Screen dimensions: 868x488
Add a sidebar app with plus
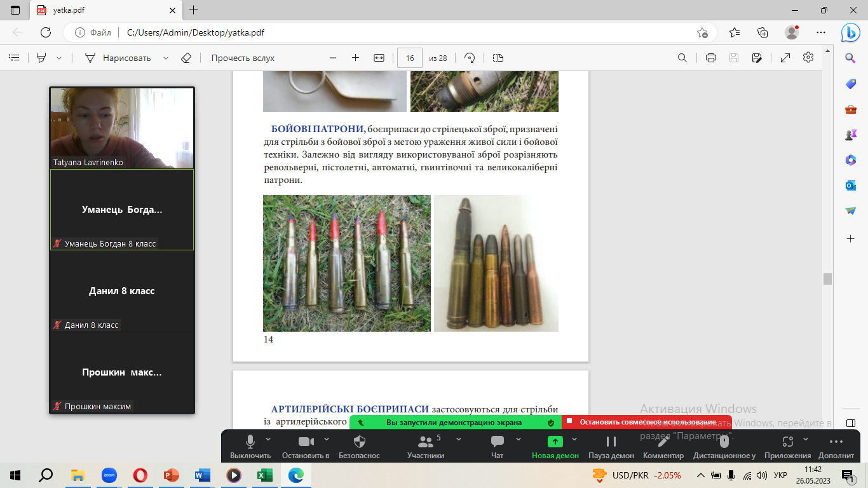pos(851,238)
